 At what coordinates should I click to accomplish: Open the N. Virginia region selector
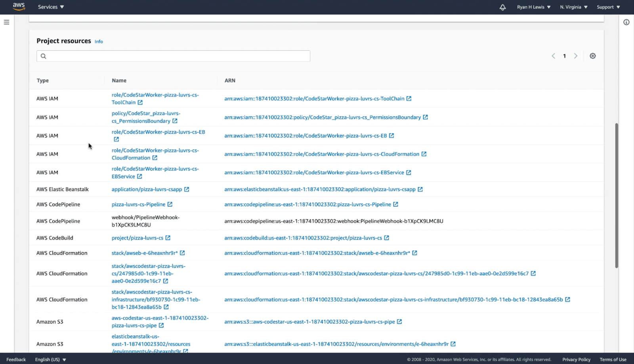point(573,7)
